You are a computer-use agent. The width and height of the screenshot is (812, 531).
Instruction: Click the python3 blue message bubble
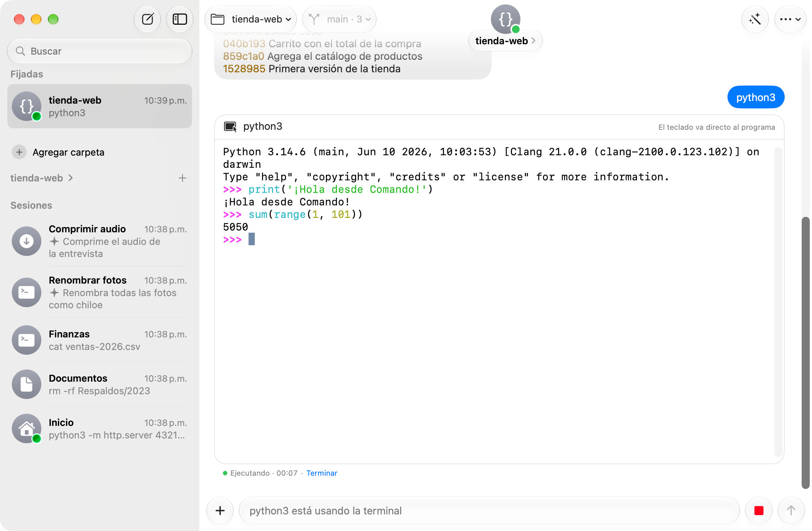756,97
